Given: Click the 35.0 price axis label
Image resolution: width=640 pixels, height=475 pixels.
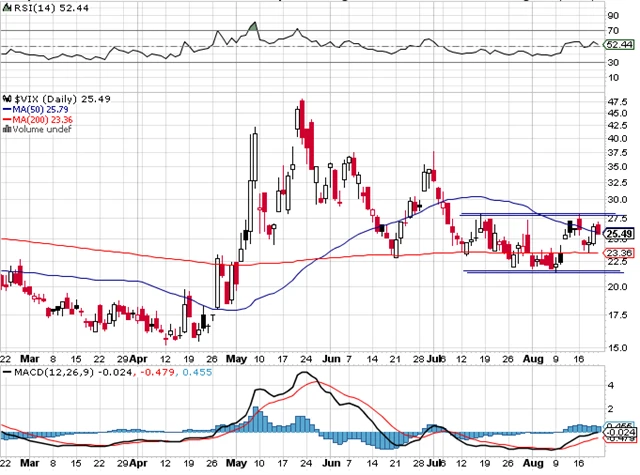Looking at the screenshot, I should pyautogui.click(x=618, y=167).
